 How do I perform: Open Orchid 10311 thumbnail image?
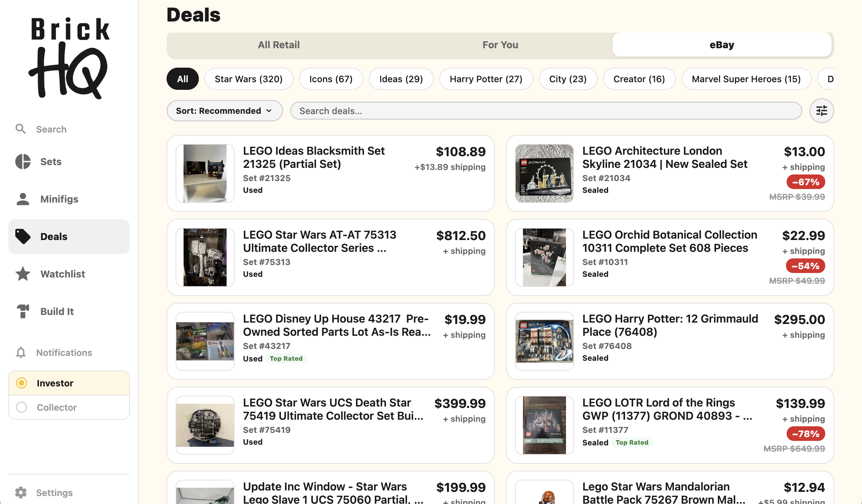(x=544, y=257)
